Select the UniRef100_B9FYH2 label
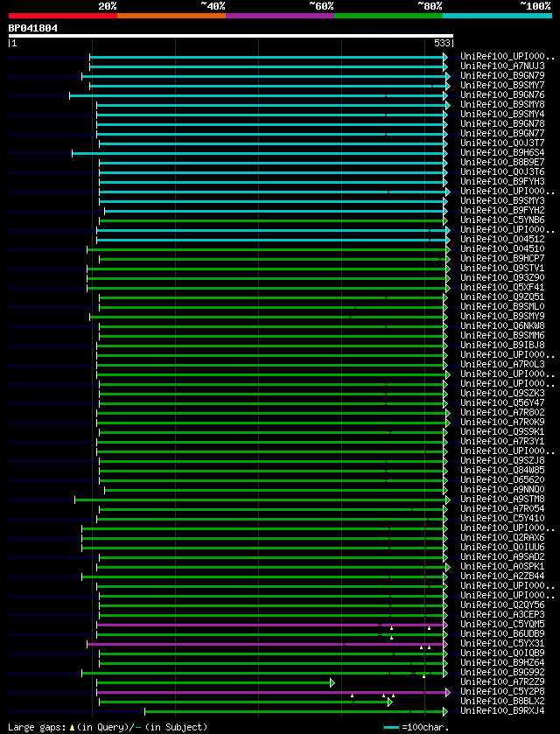This screenshot has height=734, width=560. tap(502, 210)
